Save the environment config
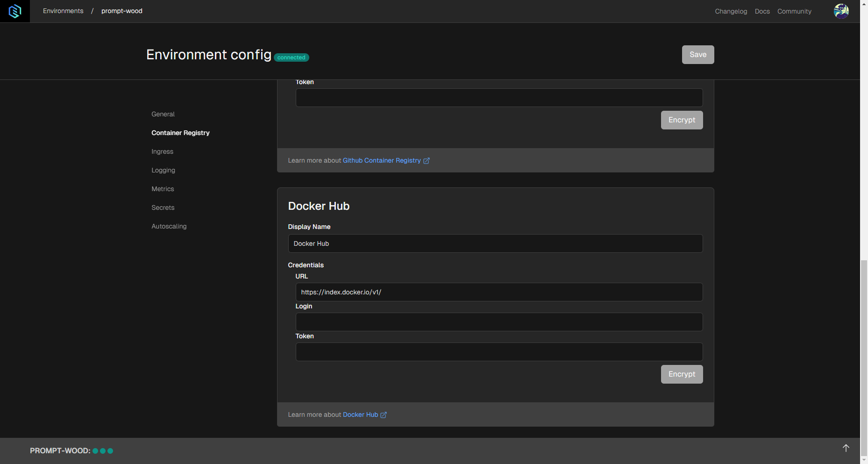The image size is (868, 464). click(x=698, y=55)
